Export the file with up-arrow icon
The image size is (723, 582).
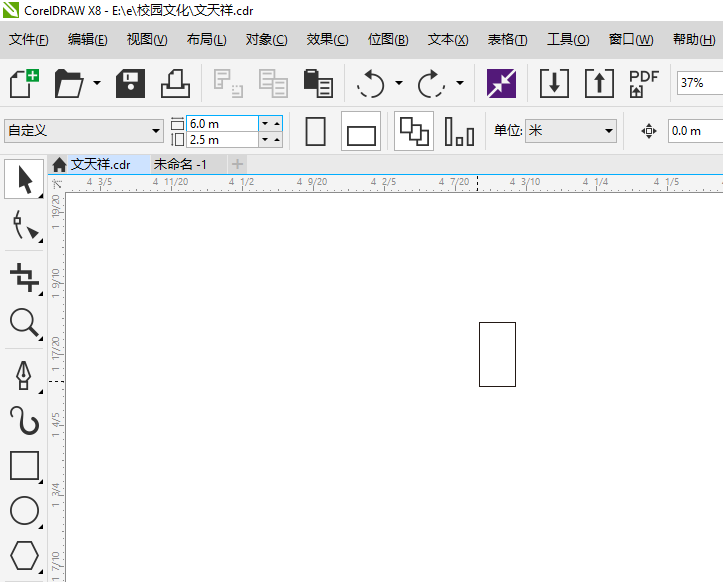click(599, 83)
